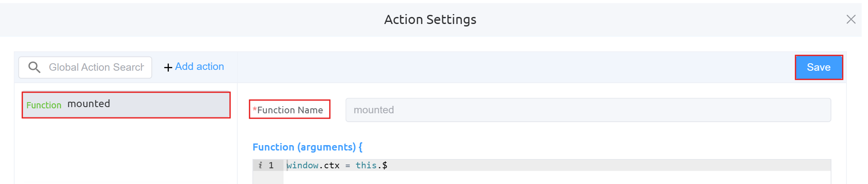Click the ctx property in code
868x184 pixels.
(332, 165)
